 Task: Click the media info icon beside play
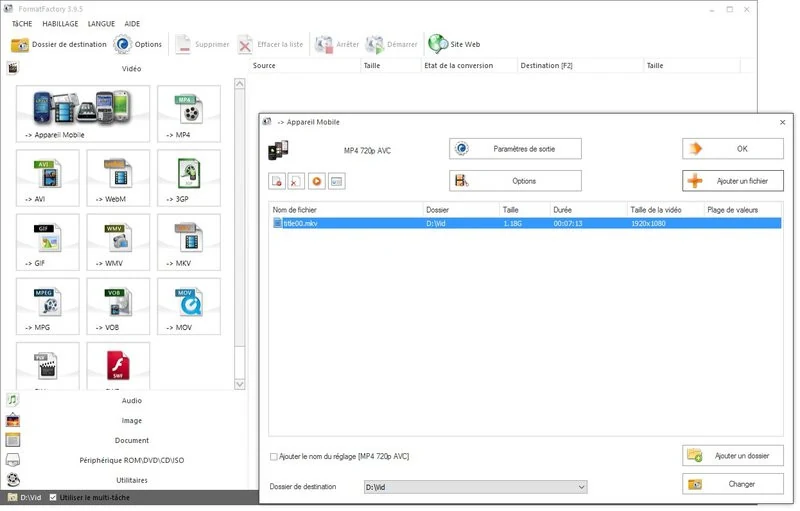coord(336,181)
